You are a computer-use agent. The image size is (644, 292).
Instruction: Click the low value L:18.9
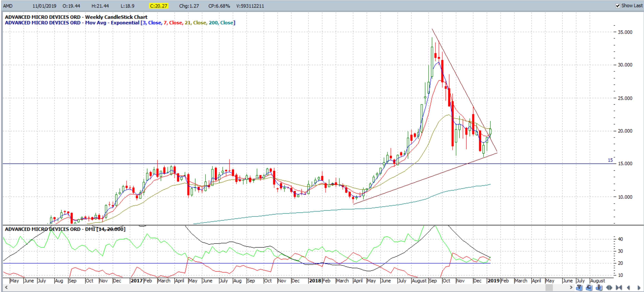coord(127,6)
